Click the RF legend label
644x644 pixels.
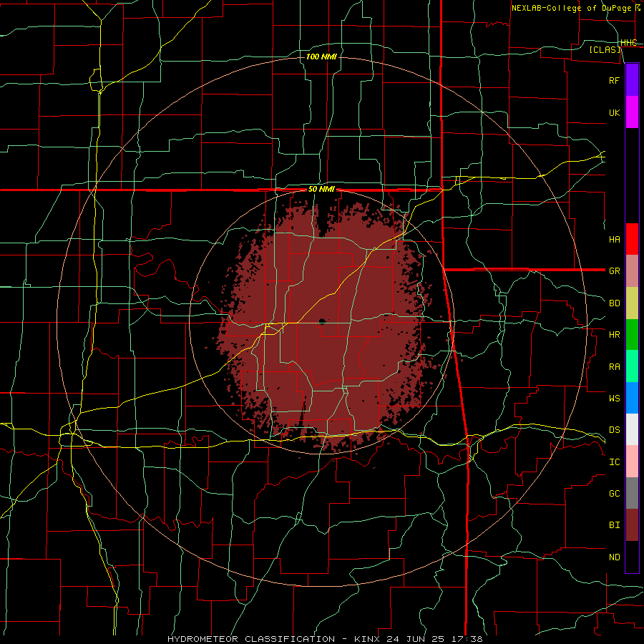point(614,80)
